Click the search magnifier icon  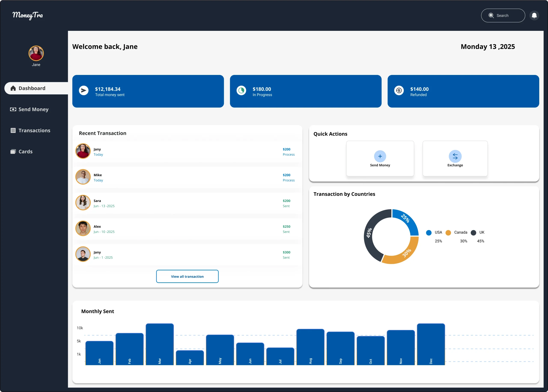tap(491, 15)
